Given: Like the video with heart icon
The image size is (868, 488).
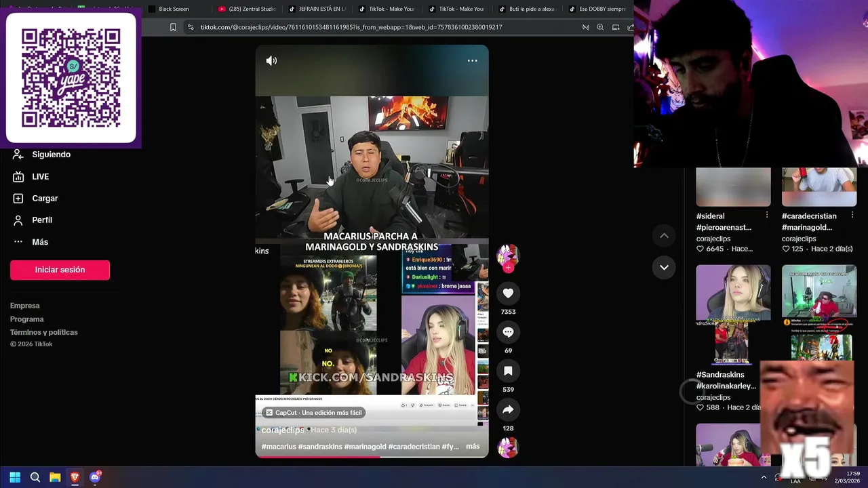Looking at the screenshot, I should [508, 293].
